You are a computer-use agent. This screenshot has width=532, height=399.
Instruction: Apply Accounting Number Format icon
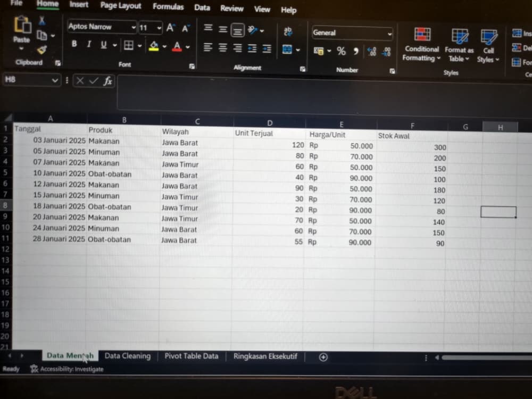pos(319,51)
